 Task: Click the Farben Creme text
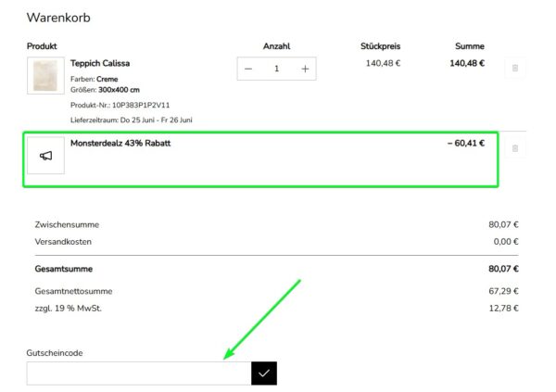(x=94, y=79)
